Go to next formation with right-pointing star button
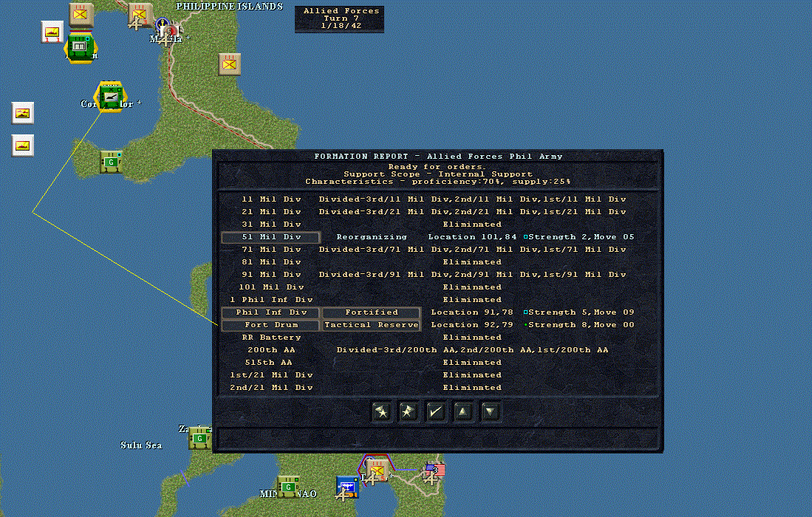 coord(409,412)
